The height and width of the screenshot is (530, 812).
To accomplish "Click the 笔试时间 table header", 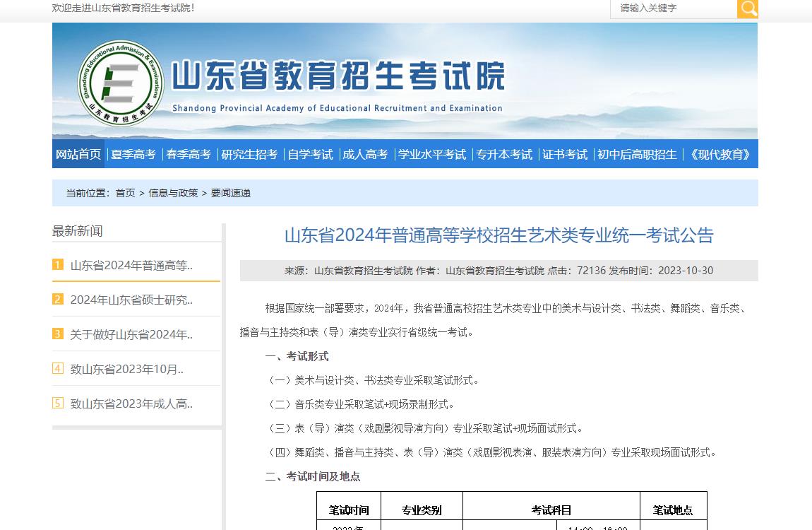I will (x=349, y=510).
